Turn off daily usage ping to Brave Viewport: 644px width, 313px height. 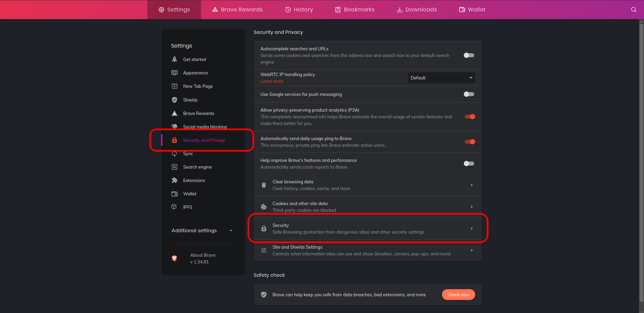(469, 142)
